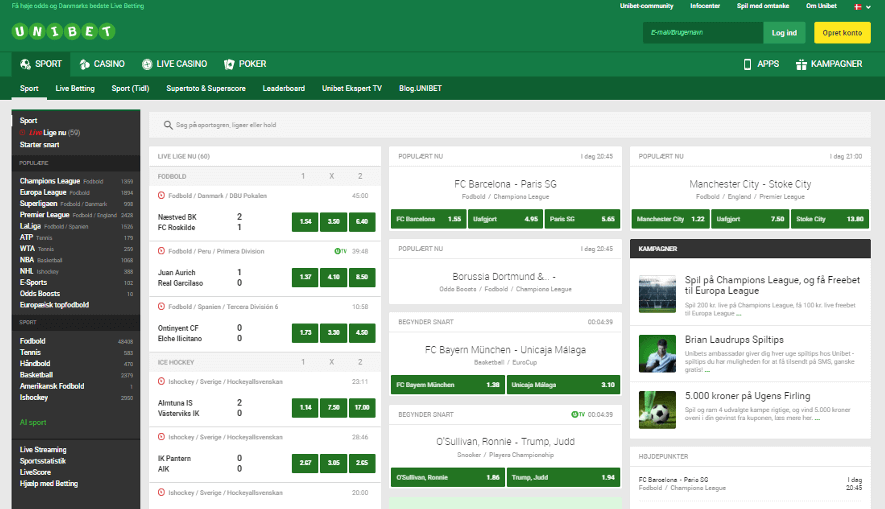Click live icon next to Live Lige nu
Image resolution: width=885 pixels, height=509 pixels.
coord(23,133)
